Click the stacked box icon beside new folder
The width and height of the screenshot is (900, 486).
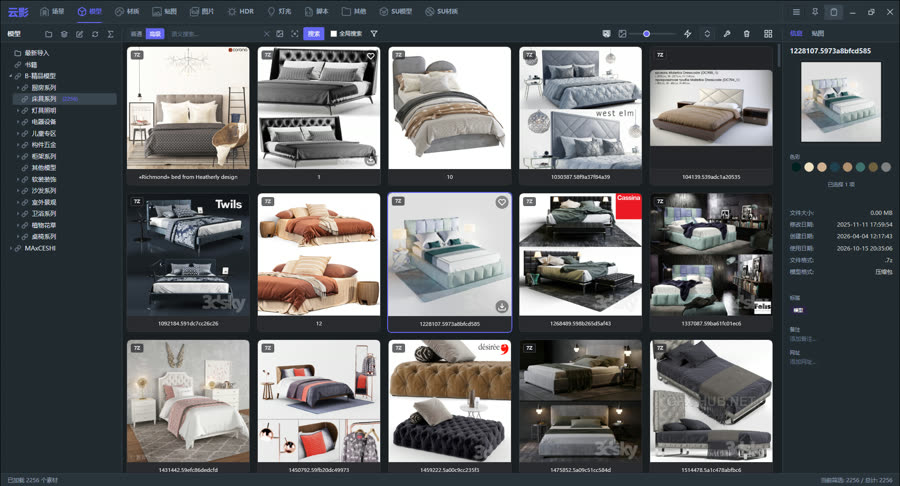coord(64,34)
